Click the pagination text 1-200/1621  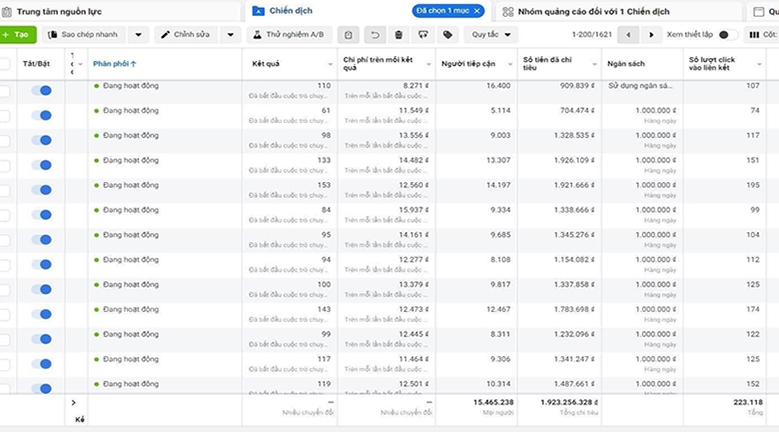(592, 35)
